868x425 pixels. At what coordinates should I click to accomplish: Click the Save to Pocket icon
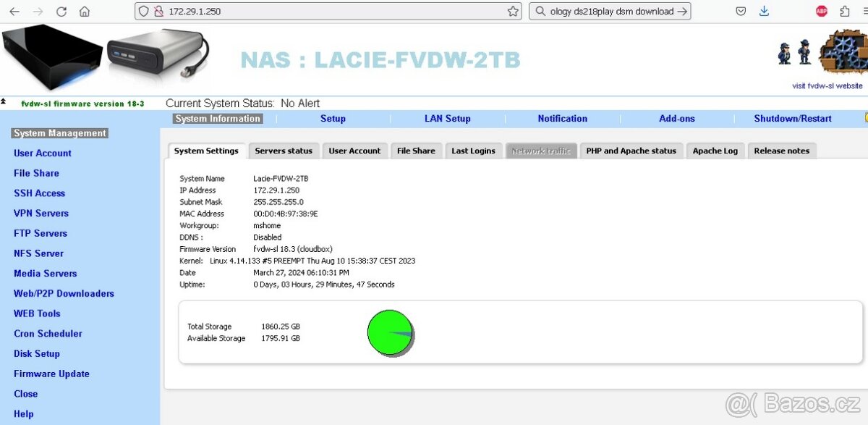coord(740,11)
